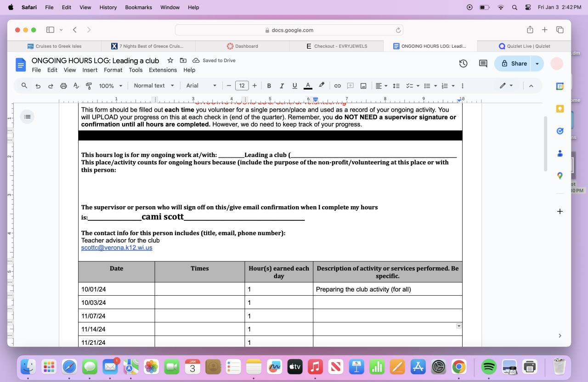
Task: Open Google Keep in the side panel
Action: (x=560, y=109)
